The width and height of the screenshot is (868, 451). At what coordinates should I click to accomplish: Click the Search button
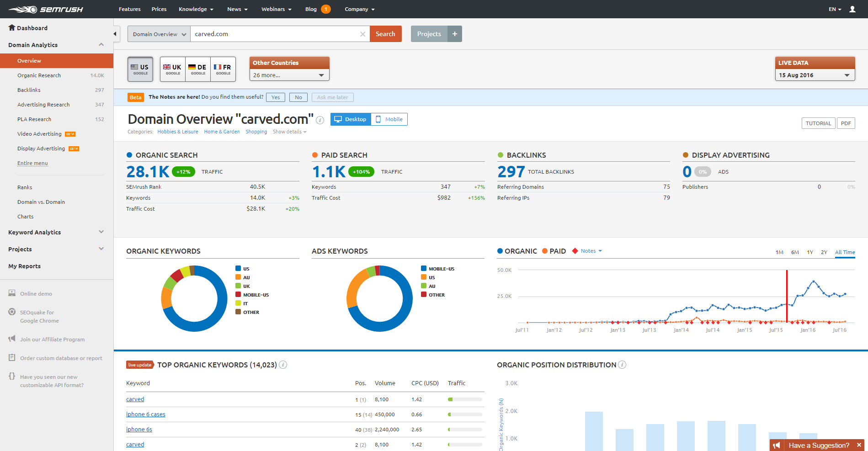point(385,33)
